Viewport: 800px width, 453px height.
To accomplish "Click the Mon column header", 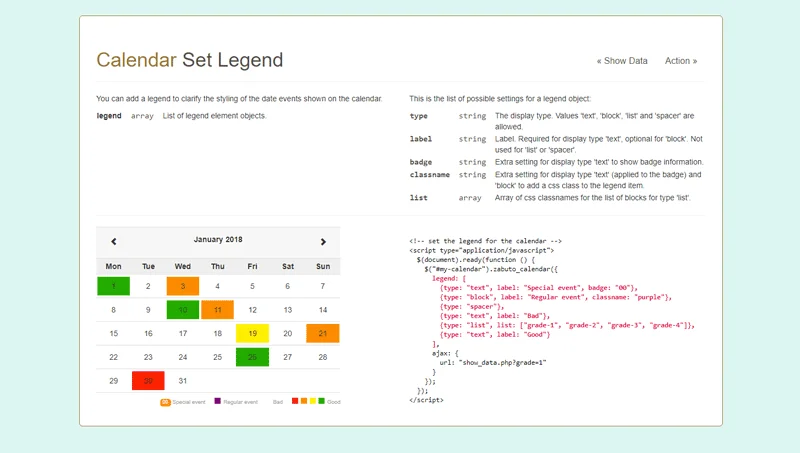I will [113, 266].
